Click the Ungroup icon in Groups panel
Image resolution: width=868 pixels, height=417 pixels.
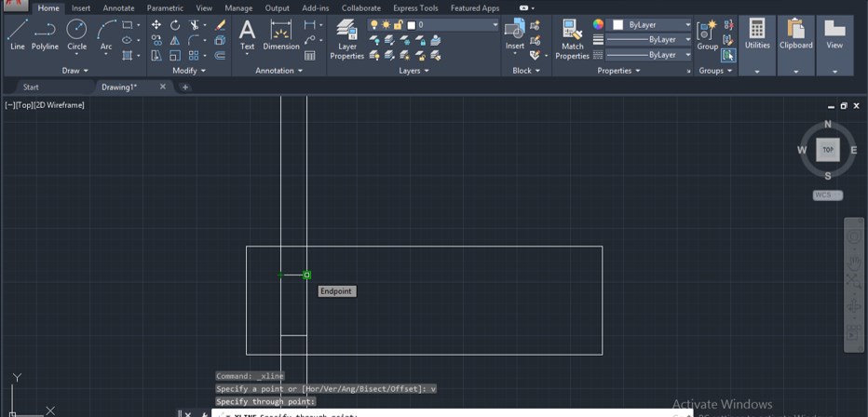tap(728, 25)
